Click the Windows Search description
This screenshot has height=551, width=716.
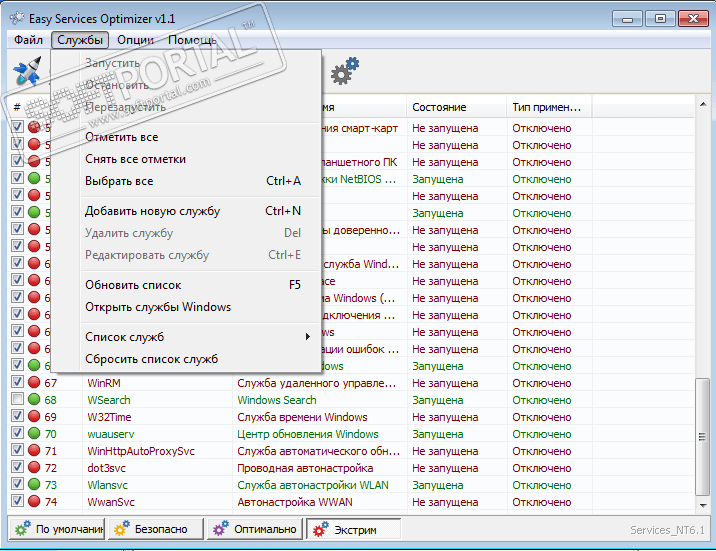point(277,400)
